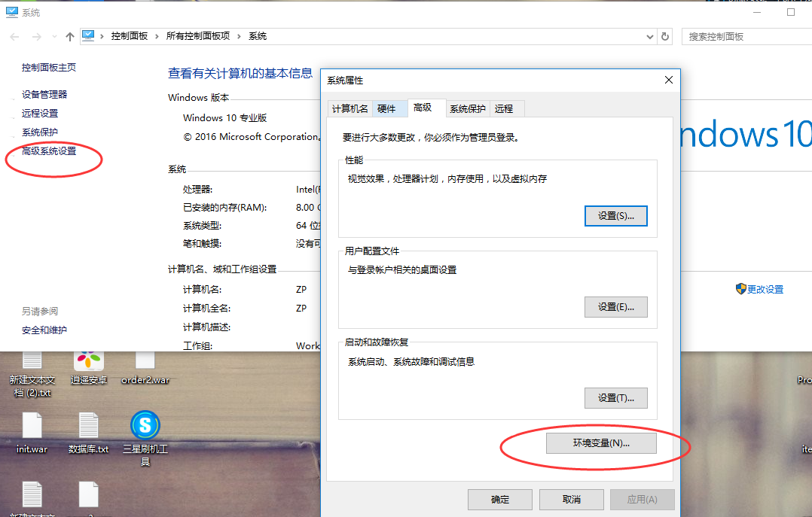The image size is (812, 517).
Task: Click the refresh button beside address bar
Action: [x=665, y=37]
